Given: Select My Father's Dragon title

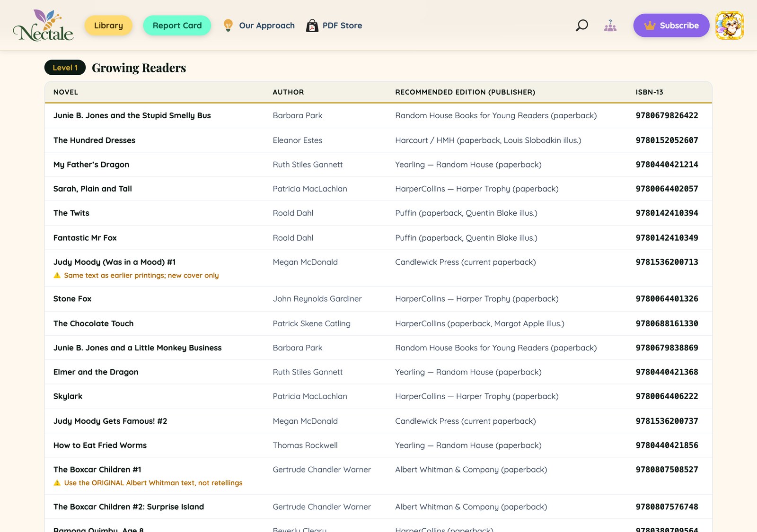Looking at the screenshot, I should (x=91, y=165).
